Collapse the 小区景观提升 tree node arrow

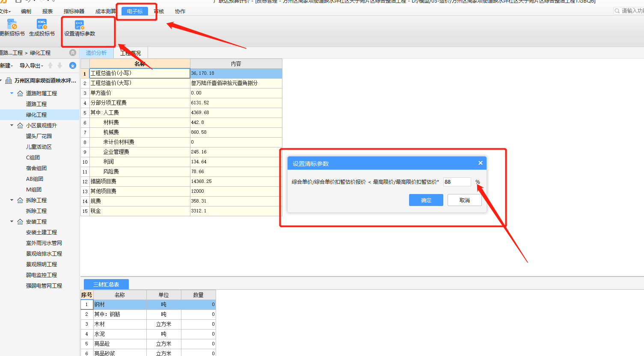coord(12,125)
